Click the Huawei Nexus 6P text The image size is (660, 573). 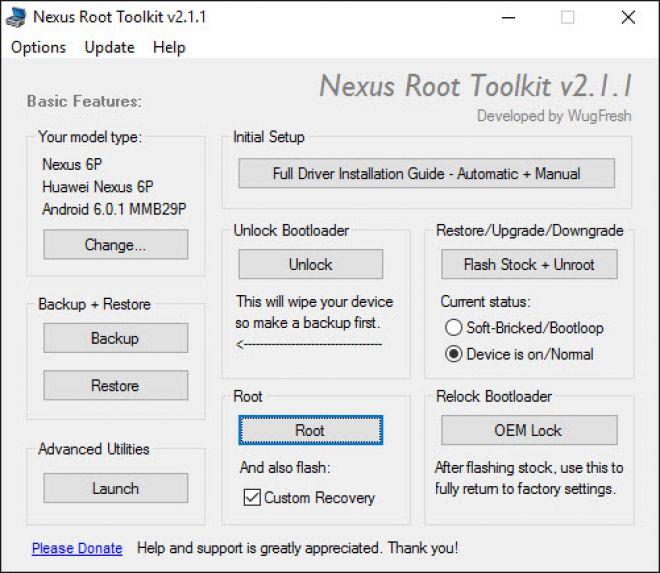pos(98,187)
